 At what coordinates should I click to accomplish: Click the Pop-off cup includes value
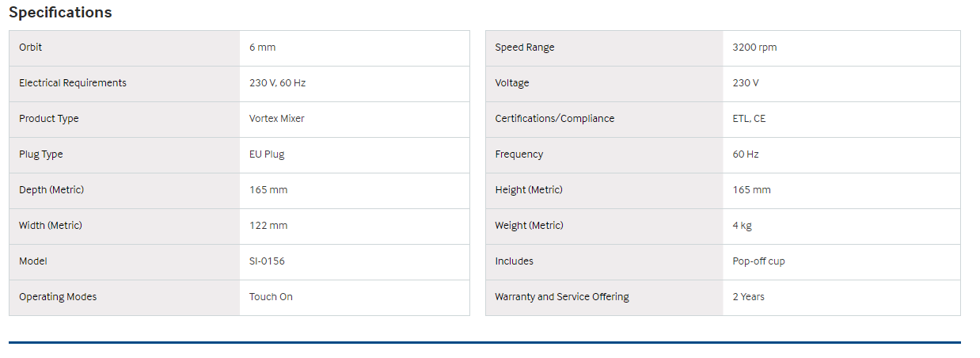point(758,261)
